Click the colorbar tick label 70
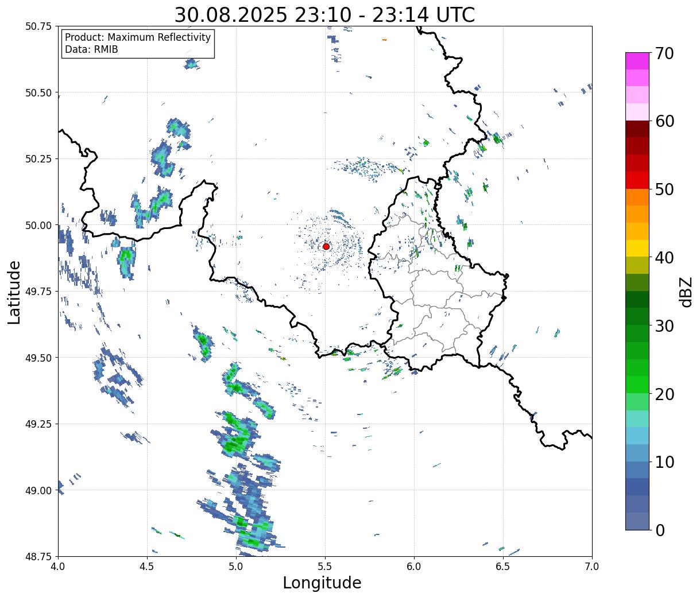The height and width of the screenshot is (597, 700). [x=664, y=53]
